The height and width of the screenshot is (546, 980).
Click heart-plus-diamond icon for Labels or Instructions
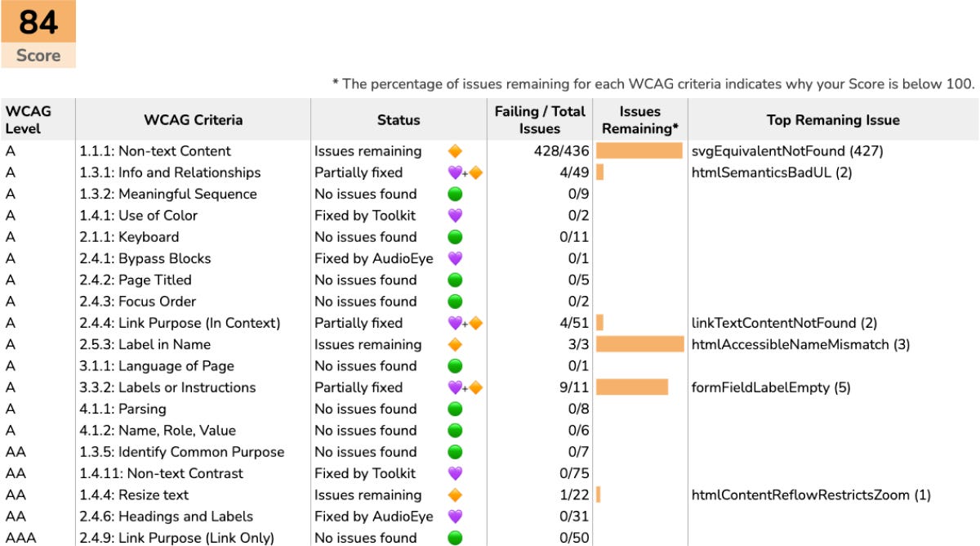tap(465, 387)
